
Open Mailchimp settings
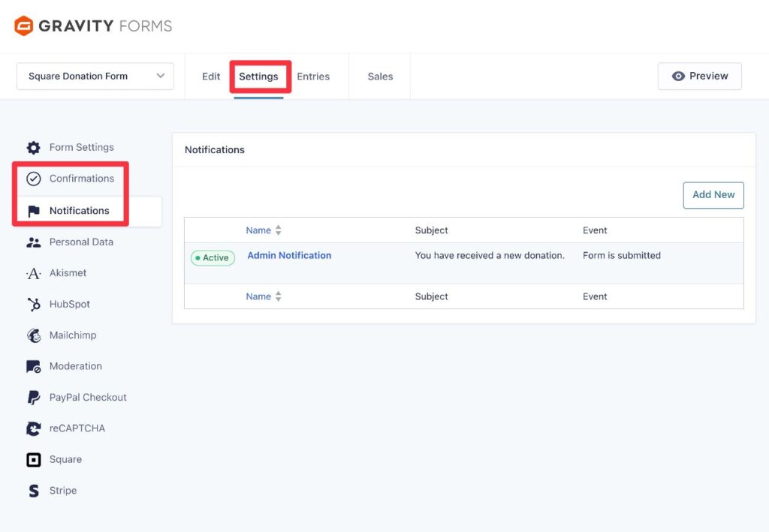pos(73,335)
